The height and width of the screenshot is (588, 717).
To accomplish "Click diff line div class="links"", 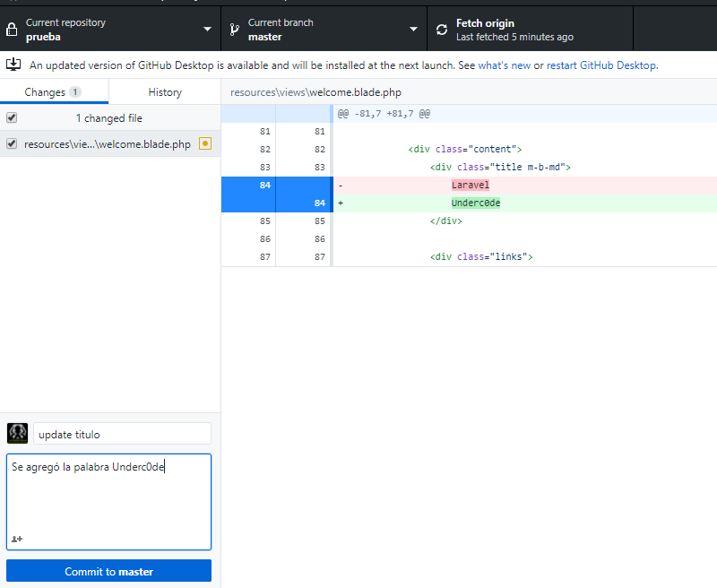I will click(481, 256).
